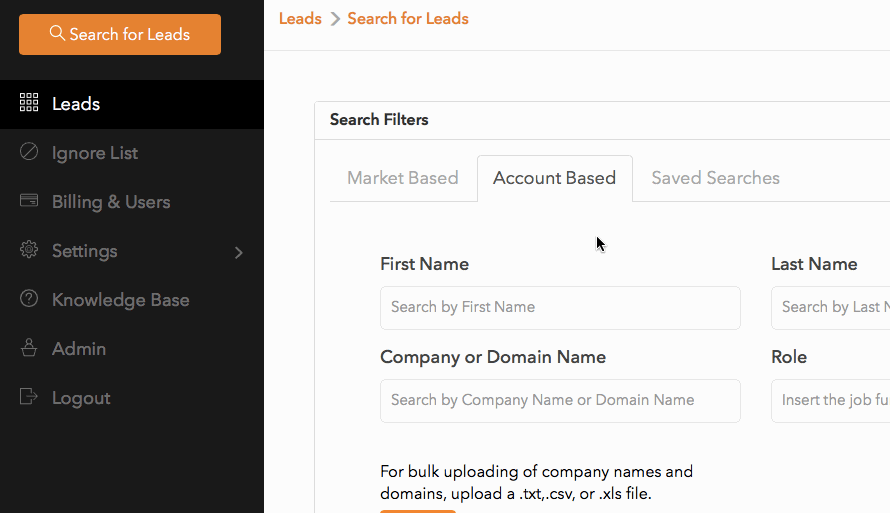Screen dimensions: 890x513
Task: Open the Saved Searches tab
Action: (x=715, y=178)
